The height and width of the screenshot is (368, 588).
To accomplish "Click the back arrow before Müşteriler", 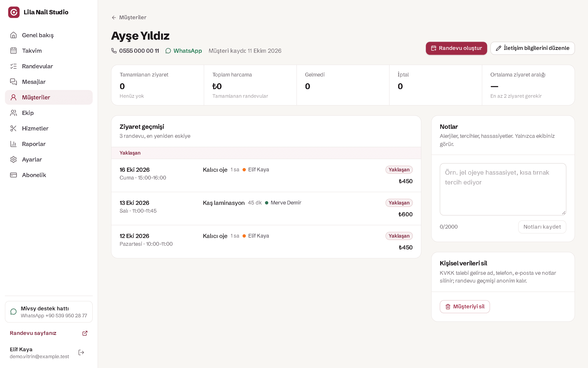I will [114, 18].
